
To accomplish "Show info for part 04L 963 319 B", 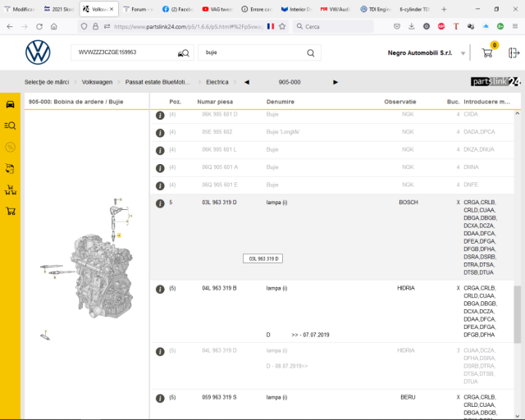I will [160, 289].
